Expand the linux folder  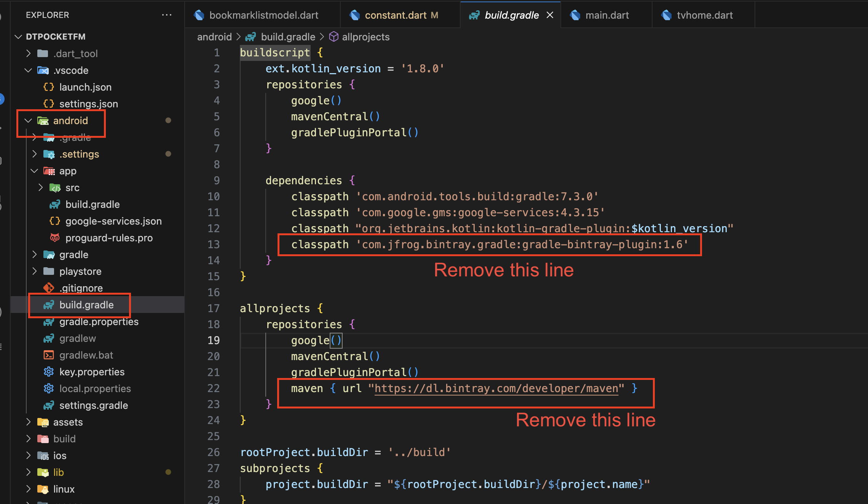(x=28, y=489)
